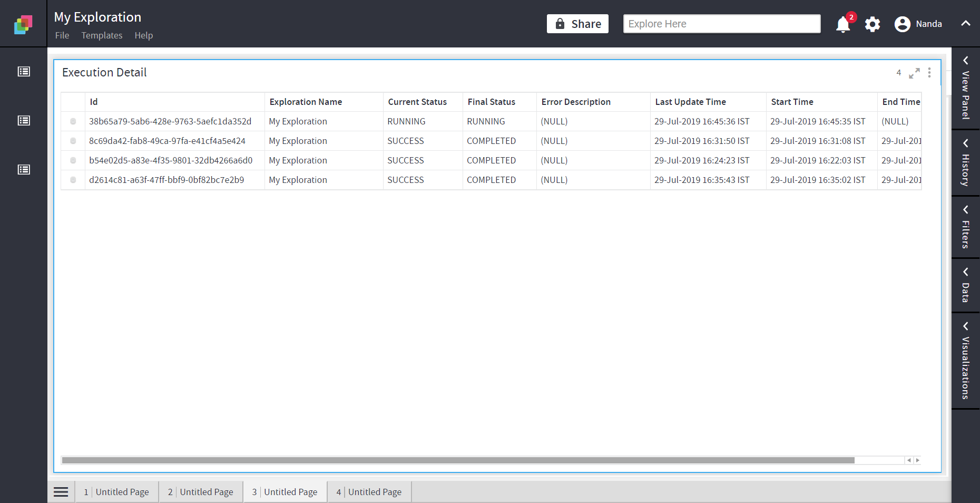
Task: Select row radio for d2614c81 execution
Action: pos(73,180)
